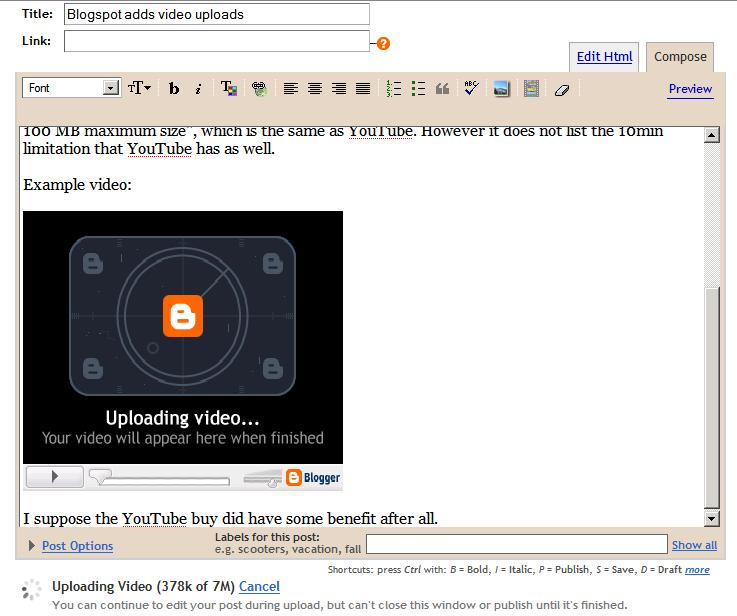The height and width of the screenshot is (616, 737).
Task: Switch to the Compose tab
Action: click(x=680, y=57)
